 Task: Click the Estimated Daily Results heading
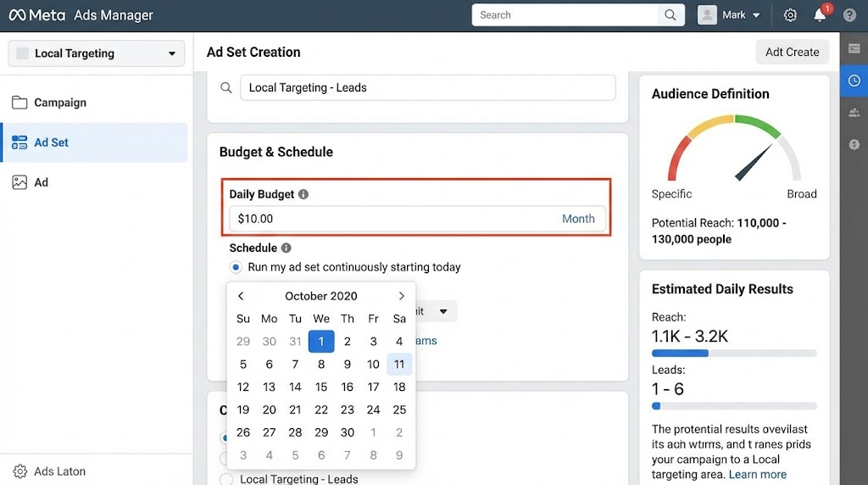tap(722, 289)
